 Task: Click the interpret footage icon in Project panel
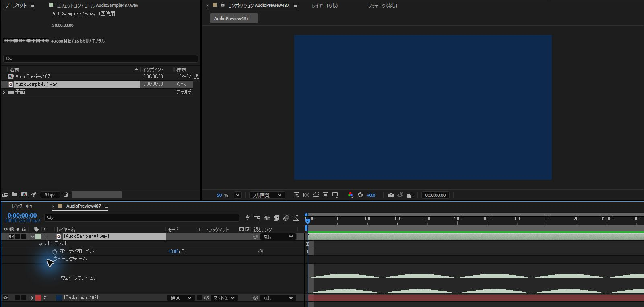(x=5, y=195)
